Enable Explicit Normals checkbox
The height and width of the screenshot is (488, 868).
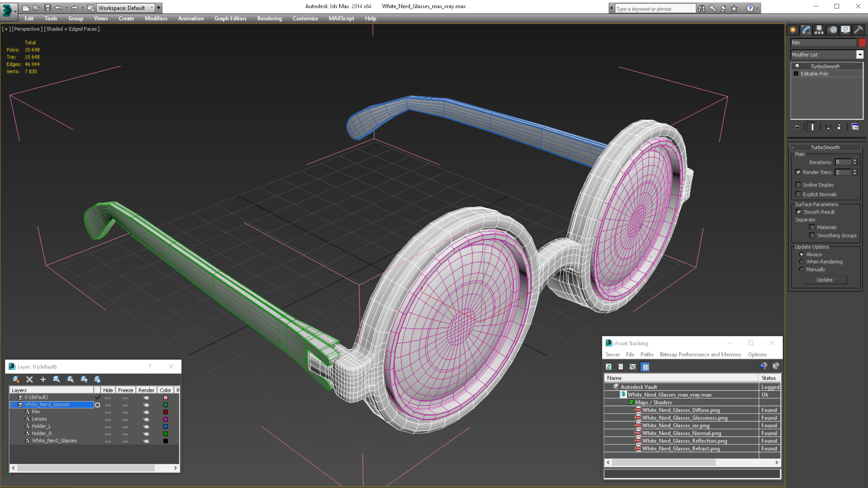(798, 194)
